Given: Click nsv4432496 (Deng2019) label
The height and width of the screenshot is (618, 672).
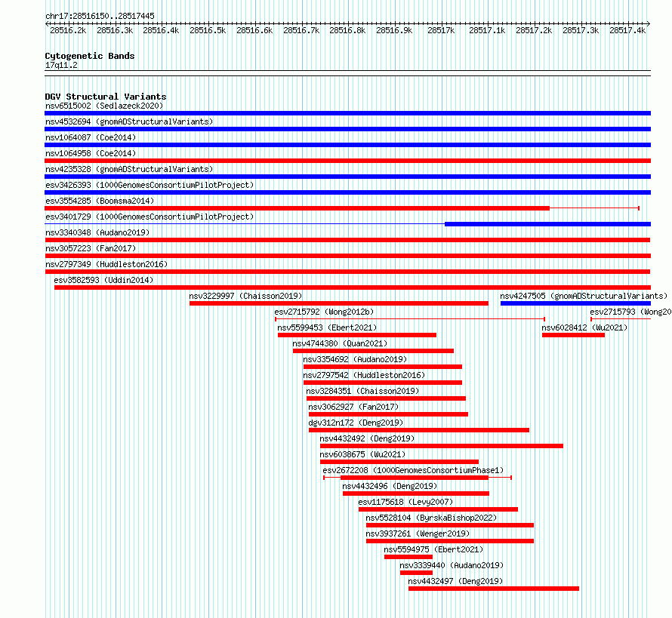Looking at the screenshot, I should coord(390,486).
